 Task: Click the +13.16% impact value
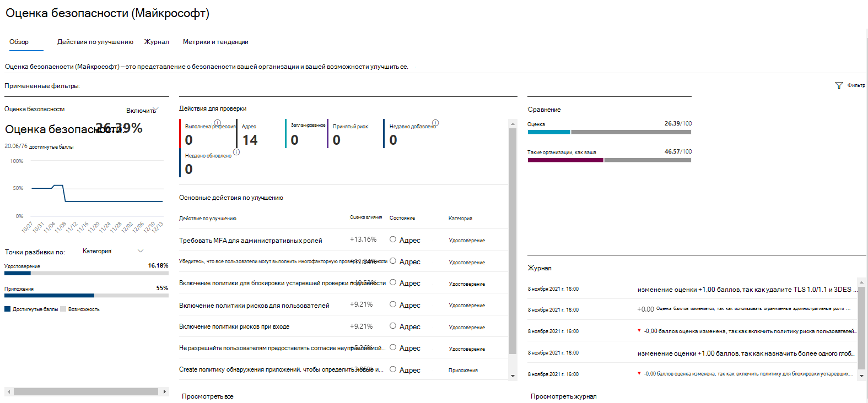click(363, 239)
